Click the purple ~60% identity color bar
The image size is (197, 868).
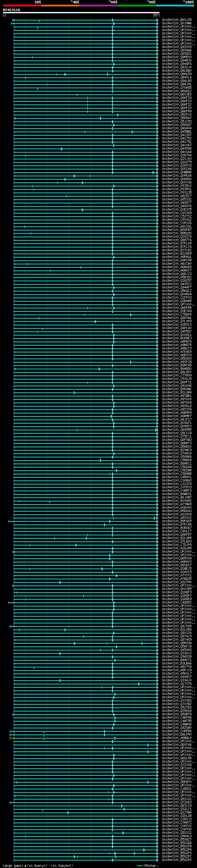99,6
